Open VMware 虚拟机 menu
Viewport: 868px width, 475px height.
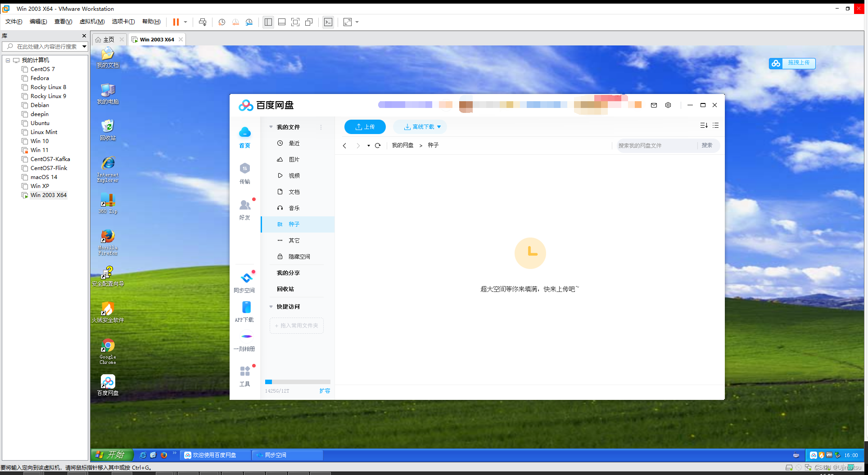(92, 22)
